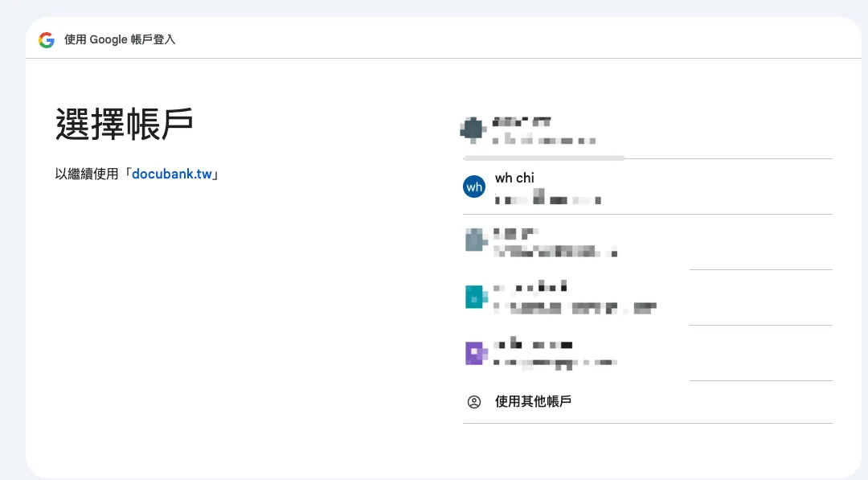Select 使用其他帳戶 to add an account
Screen dimensions: 868x480
coord(533,401)
